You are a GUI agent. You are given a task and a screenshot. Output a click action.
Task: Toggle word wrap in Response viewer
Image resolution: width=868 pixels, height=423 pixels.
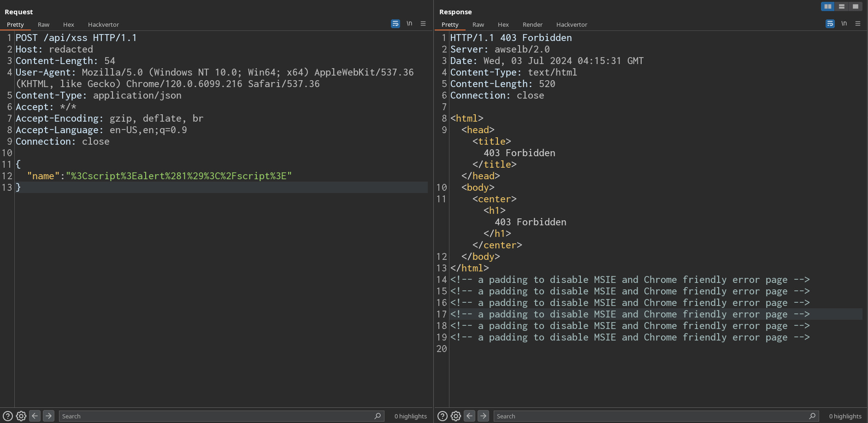point(830,23)
